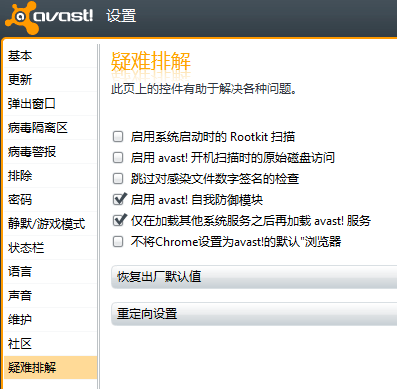This screenshot has height=389, width=397.
Task: Open the 密码 settings page
Action: tap(50, 200)
